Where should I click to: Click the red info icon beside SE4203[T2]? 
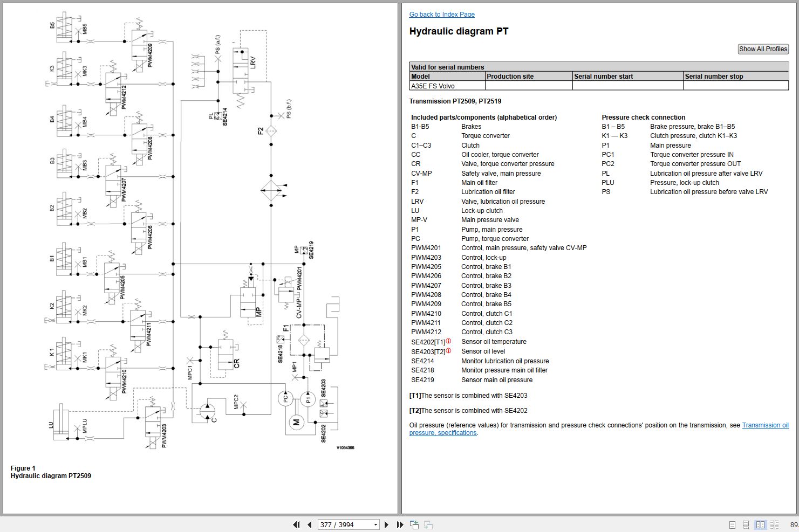pyautogui.click(x=448, y=351)
